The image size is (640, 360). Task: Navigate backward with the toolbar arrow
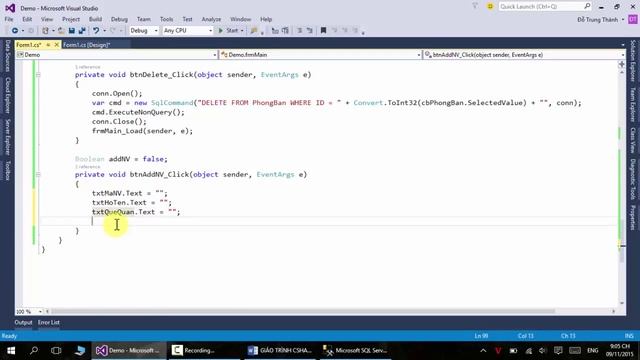[15, 31]
